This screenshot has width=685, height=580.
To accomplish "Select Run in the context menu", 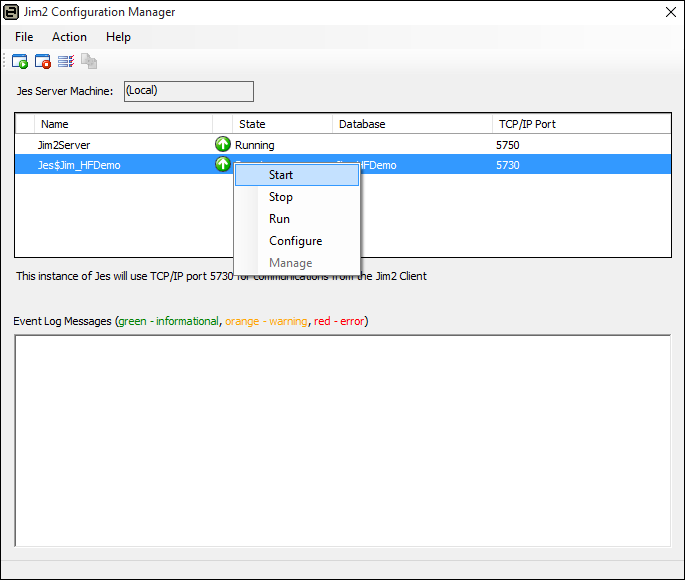I will pyautogui.click(x=279, y=219).
